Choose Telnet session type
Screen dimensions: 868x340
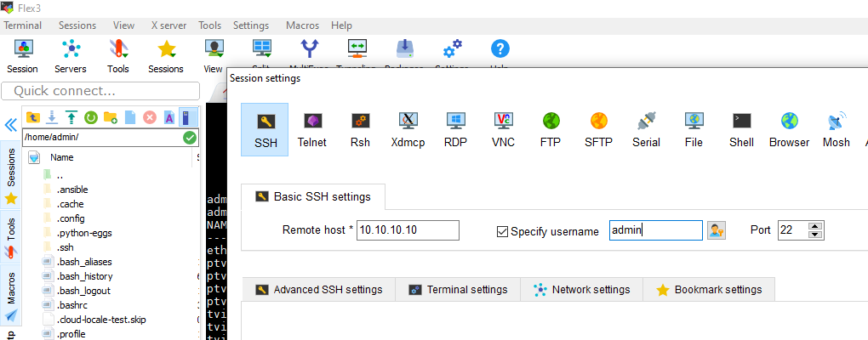[x=312, y=129]
